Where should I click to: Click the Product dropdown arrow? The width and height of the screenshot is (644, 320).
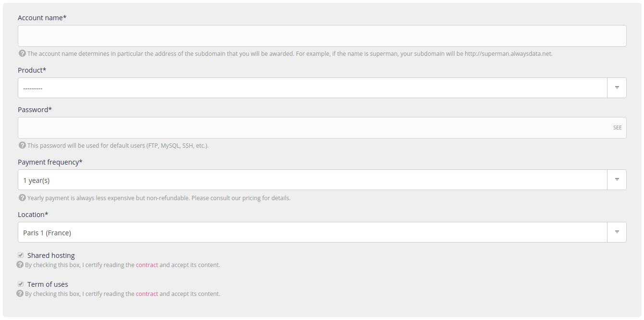617,88
